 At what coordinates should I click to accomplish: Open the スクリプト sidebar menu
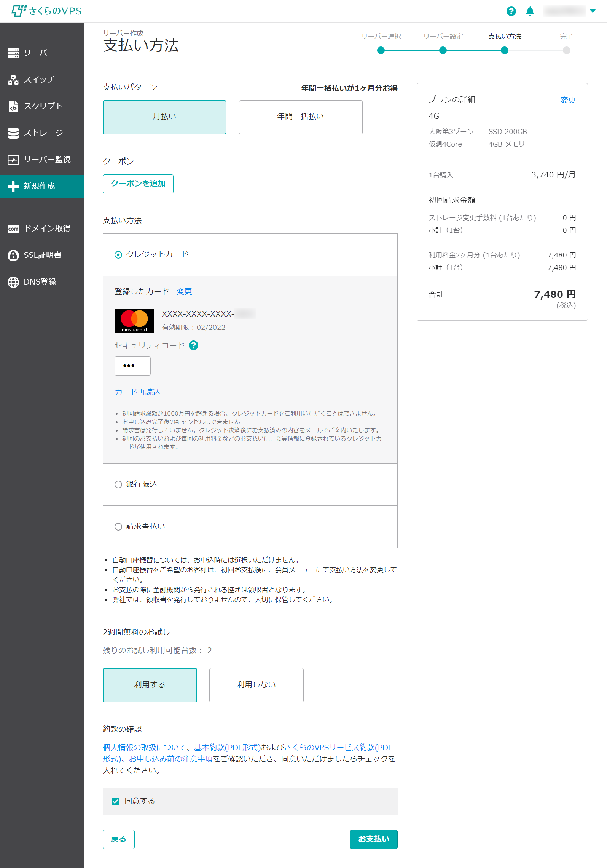42,106
